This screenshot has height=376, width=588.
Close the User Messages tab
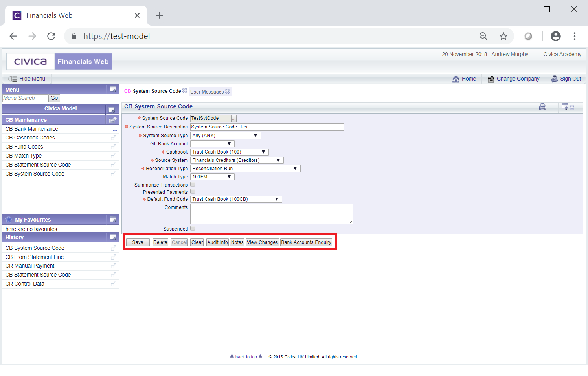(x=227, y=91)
